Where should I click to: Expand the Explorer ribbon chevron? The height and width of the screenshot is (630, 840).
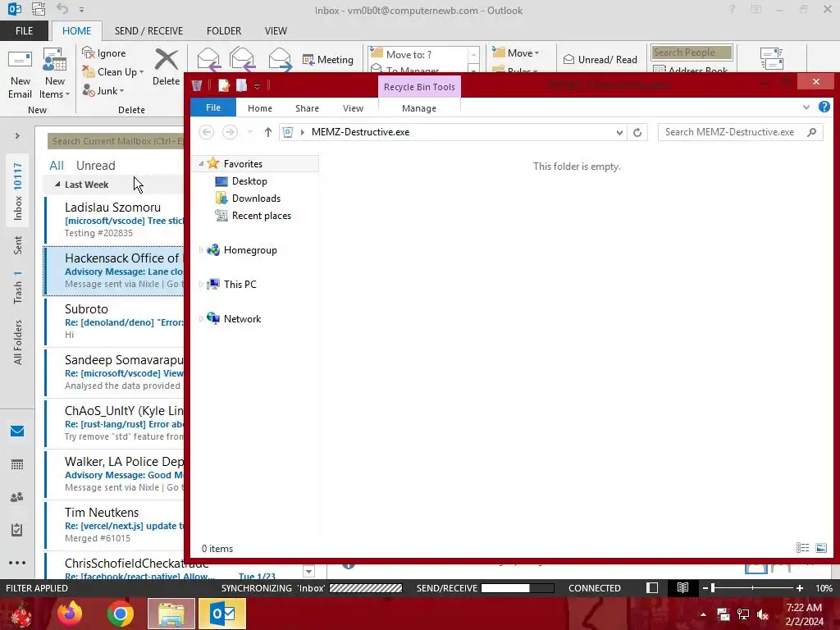[806, 107]
